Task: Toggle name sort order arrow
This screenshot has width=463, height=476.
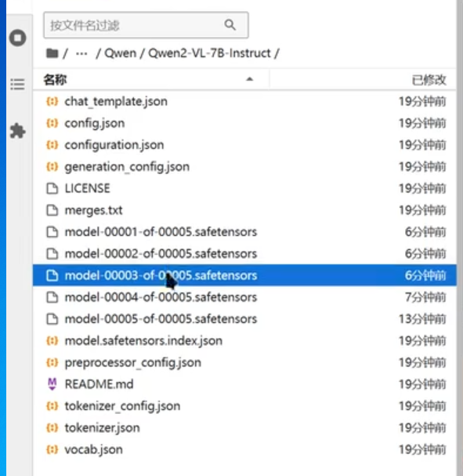Action: 250,79
